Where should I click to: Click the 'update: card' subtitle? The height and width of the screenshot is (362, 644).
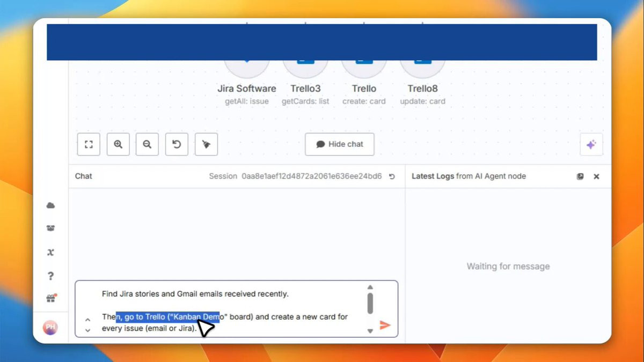pos(422,101)
